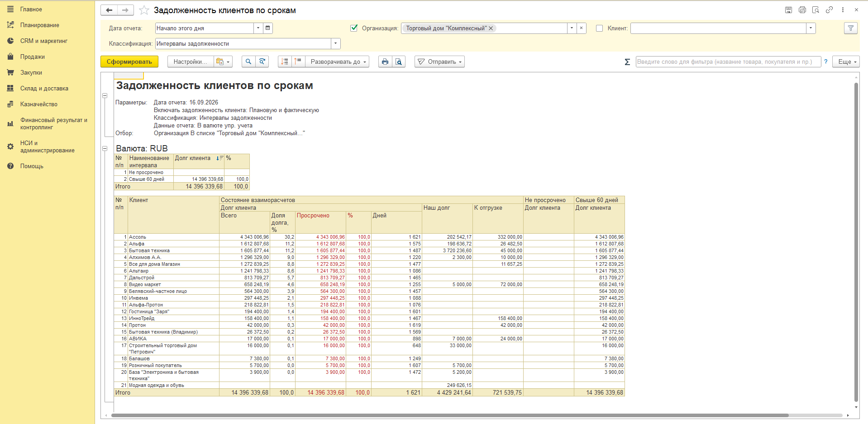
Task: Open print preview icon in report toolbar
Action: pos(399,62)
